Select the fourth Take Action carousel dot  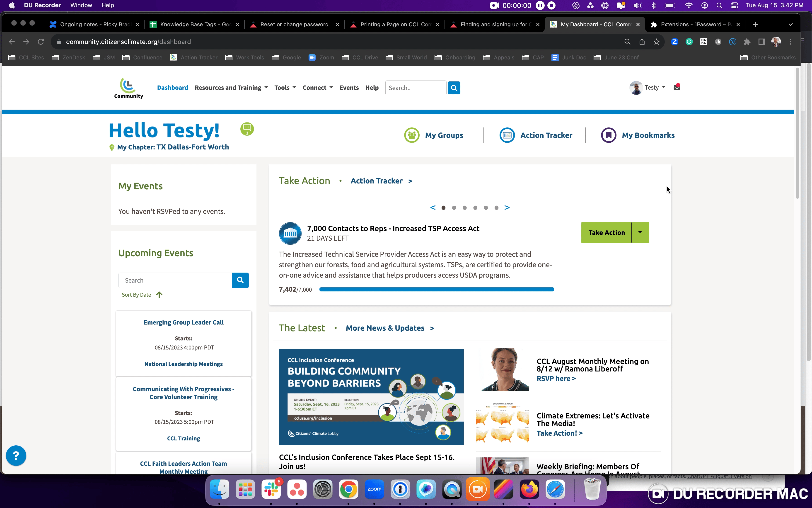pyautogui.click(x=475, y=208)
